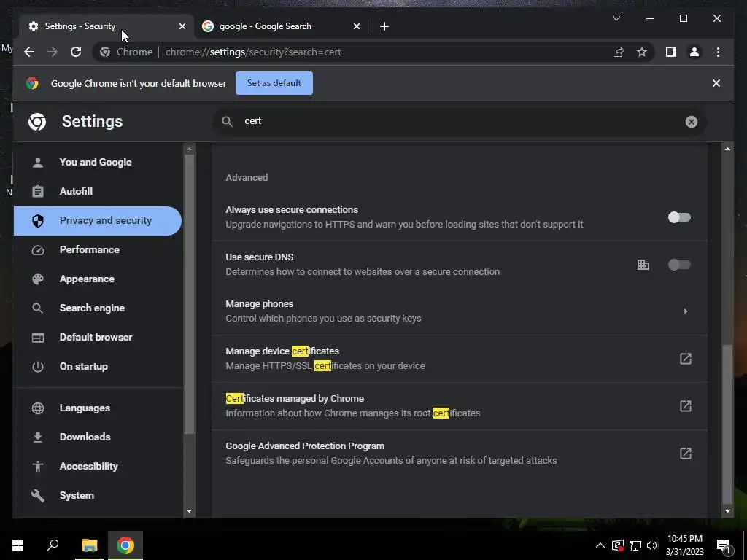Open the Windows Start menu
This screenshot has height=560, width=747.
18,545
